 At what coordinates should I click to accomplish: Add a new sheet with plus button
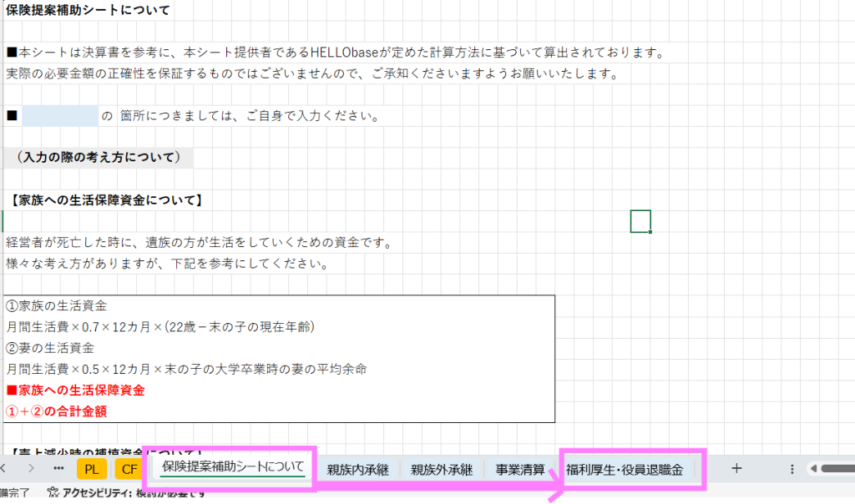736,468
